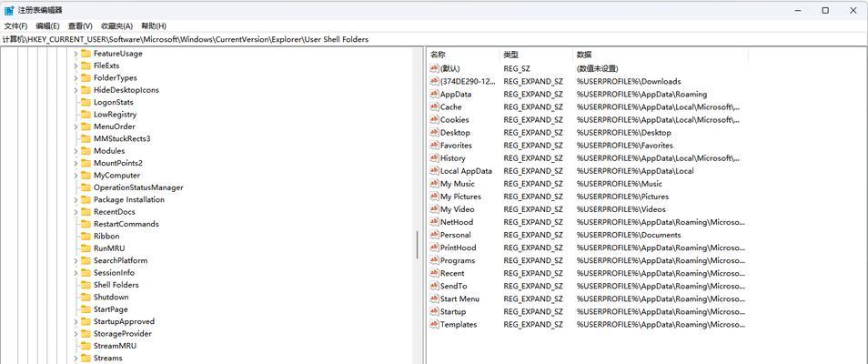Open the 编辑(E) menu
This screenshot has width=868, height=364.
click(47, 26)
